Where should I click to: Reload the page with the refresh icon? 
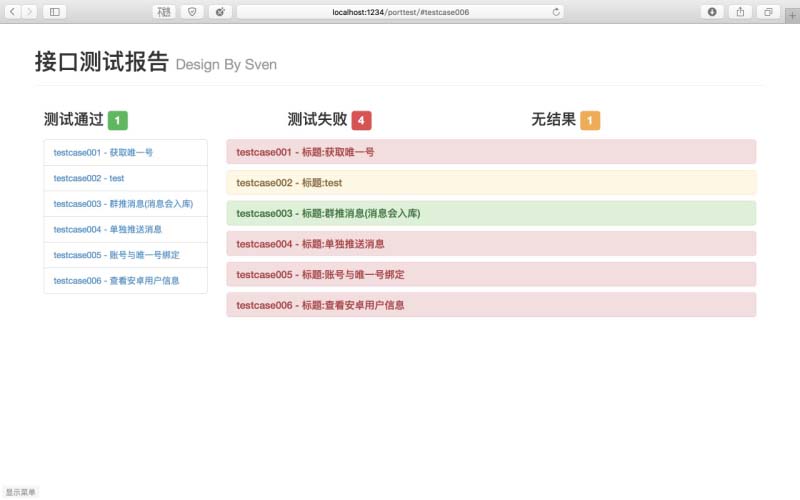pyautogui.click(x=556, y=12)
